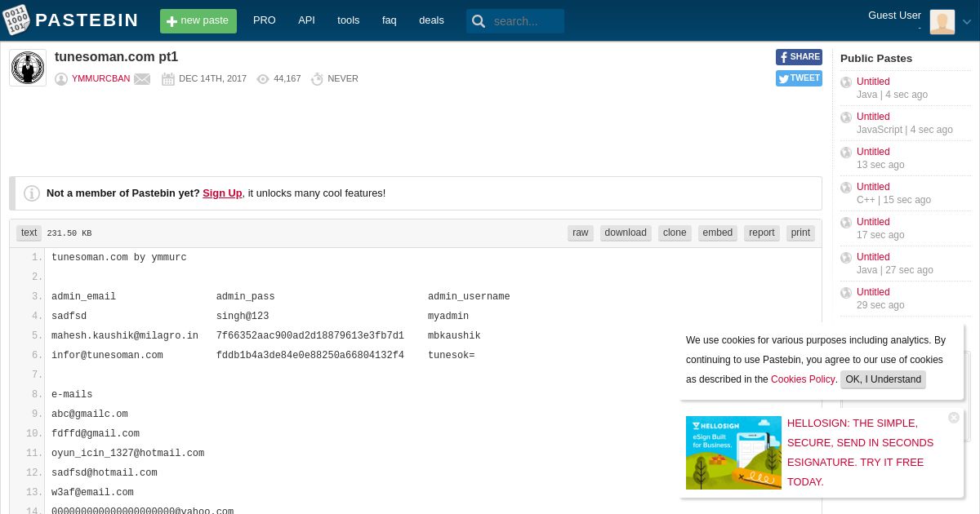
Task: Click the paste title tunesoman.com pt1
Action: click(116, 57)
